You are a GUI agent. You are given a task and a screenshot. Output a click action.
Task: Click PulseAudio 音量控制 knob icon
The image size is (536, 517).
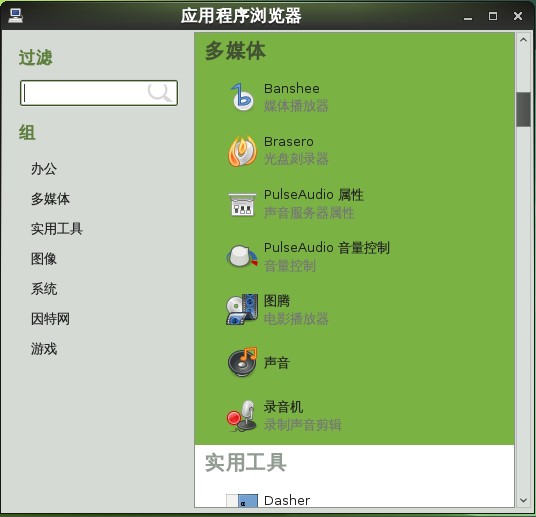[242, 256]
